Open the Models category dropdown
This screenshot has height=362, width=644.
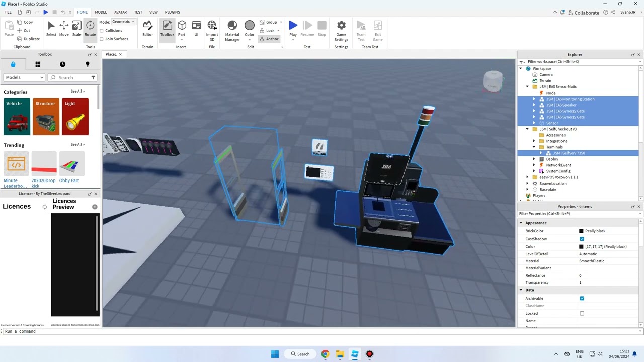coord(24,77)
